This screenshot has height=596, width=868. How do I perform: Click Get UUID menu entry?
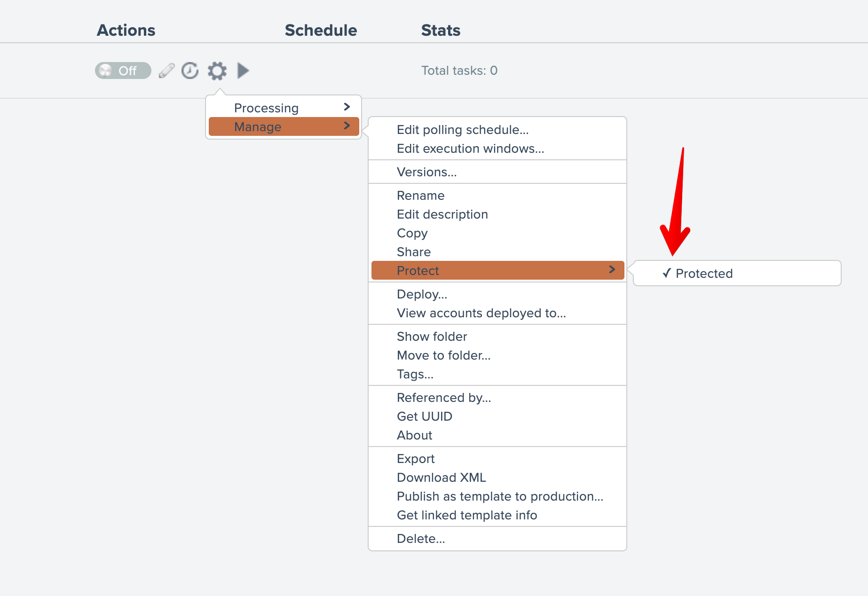pos(424,416)
